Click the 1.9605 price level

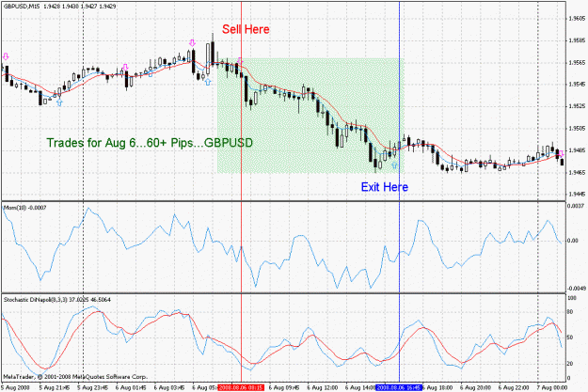coord(577,18)
